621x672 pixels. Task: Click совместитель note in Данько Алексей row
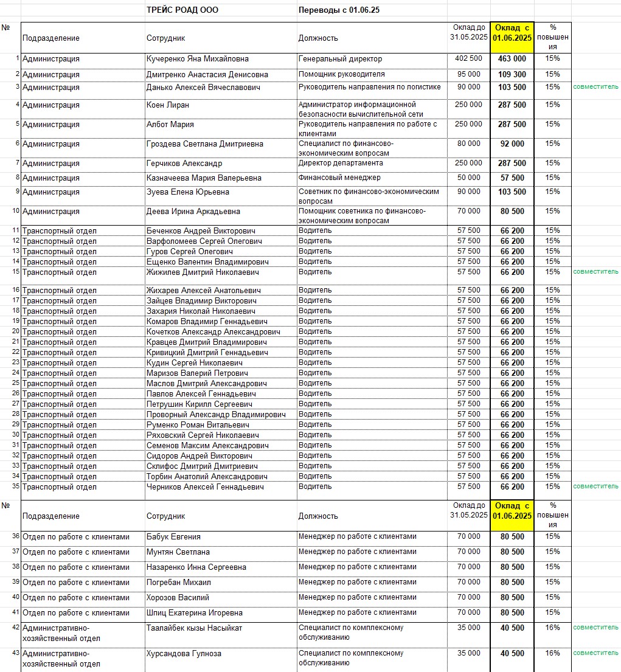click(595, 87)
